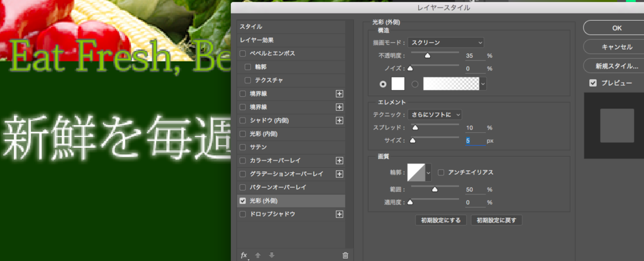
Task: Open the gradient picker dropdown arrow
Action: [x=483, y=84]
